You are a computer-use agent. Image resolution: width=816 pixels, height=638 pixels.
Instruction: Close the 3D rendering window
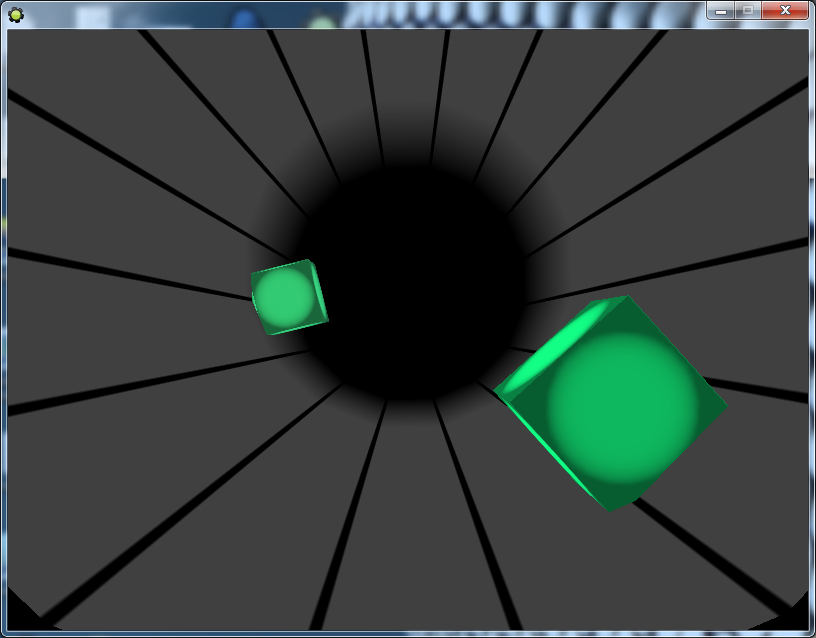pos(784,10)
